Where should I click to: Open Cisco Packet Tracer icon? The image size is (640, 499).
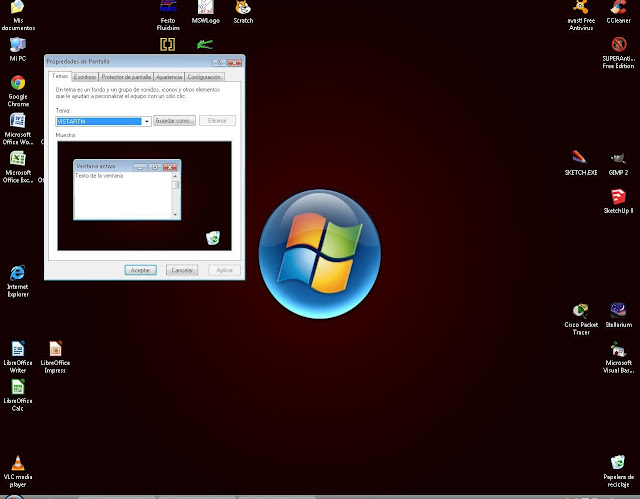(581, 319)
